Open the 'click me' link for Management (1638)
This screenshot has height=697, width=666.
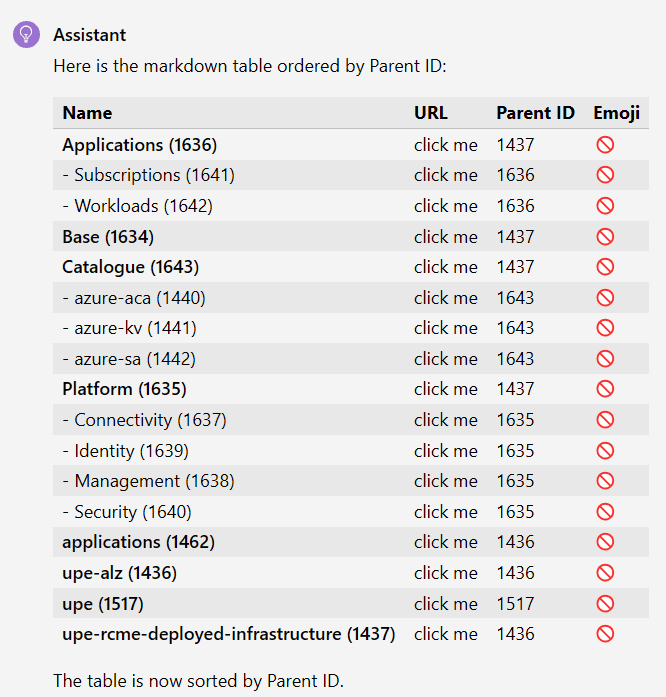click(445, 481)
